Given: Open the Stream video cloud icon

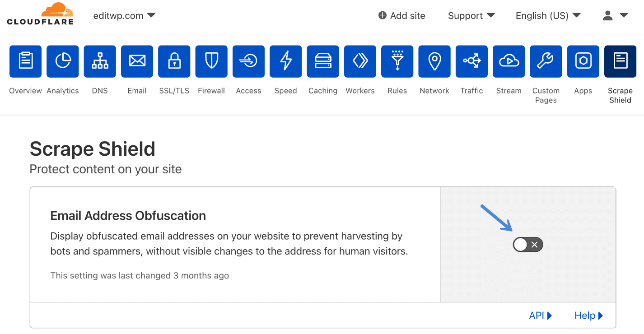Looking at the screenshot, I should 509,61.
